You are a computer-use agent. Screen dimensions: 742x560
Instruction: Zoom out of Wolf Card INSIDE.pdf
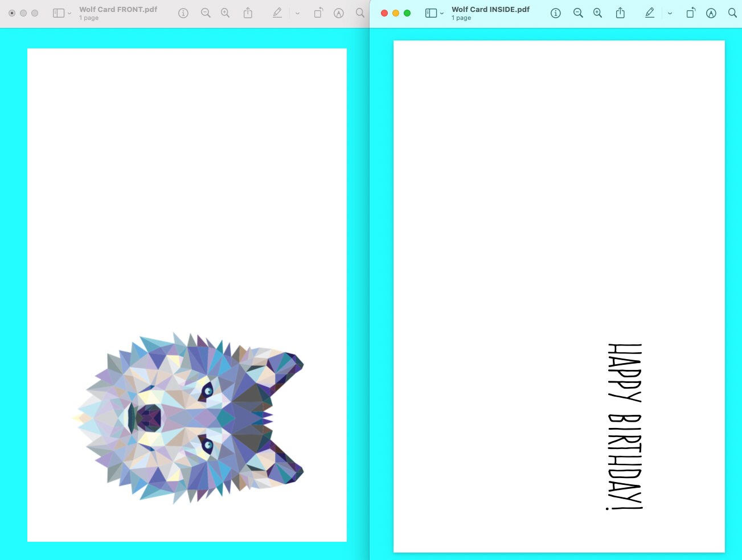pos(578,13)
